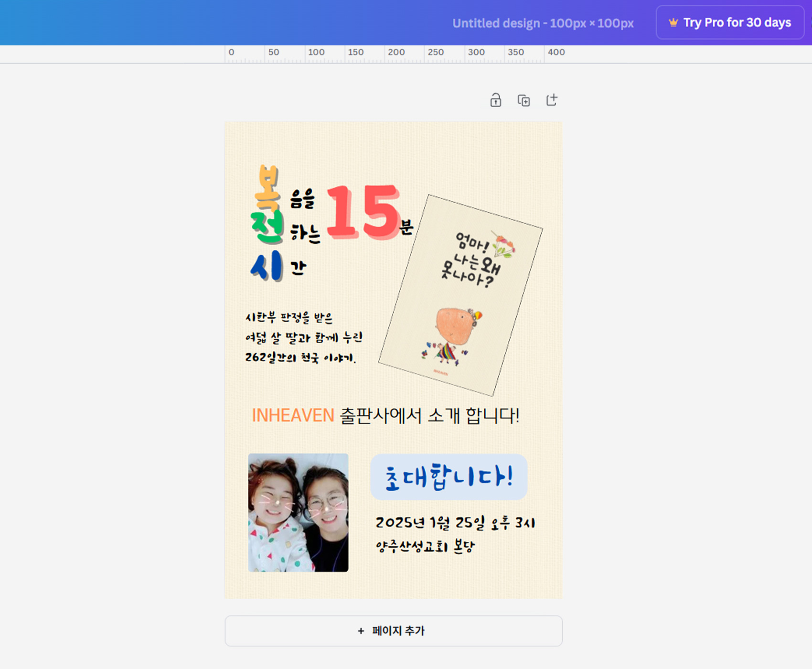
Task: Click the 200 mark on the horizontal ruler
Action: (x=396, y=52)
